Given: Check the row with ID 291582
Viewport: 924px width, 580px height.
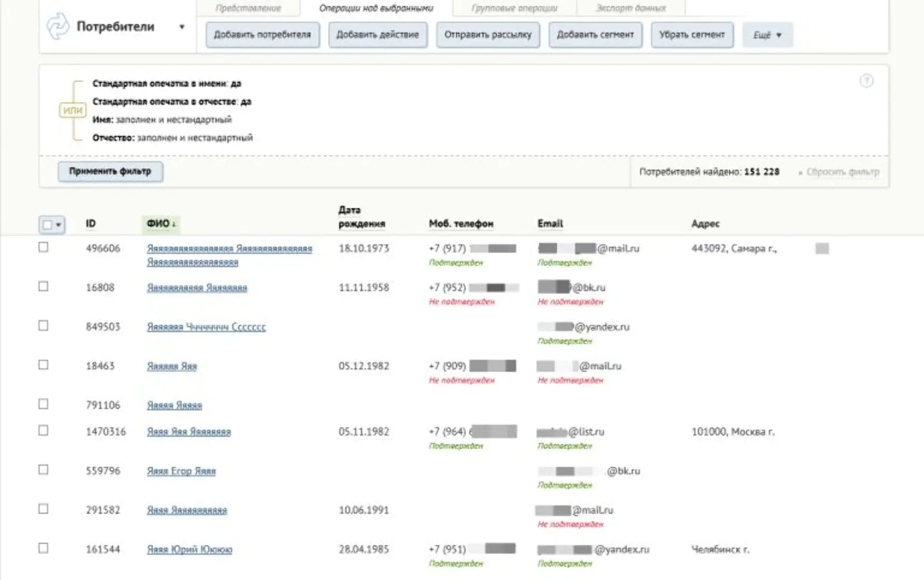Looking at the screenshot, I should [43, 510].
